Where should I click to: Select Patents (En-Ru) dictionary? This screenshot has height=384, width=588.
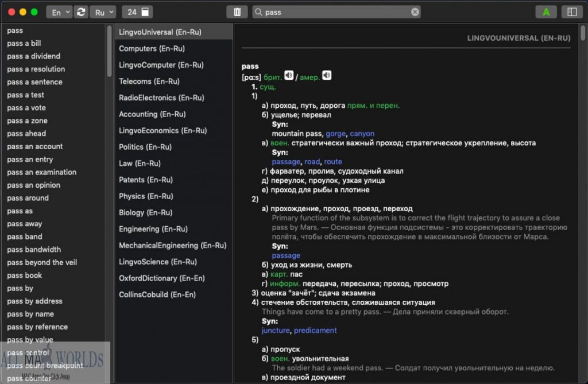click(x=173, y=180)
